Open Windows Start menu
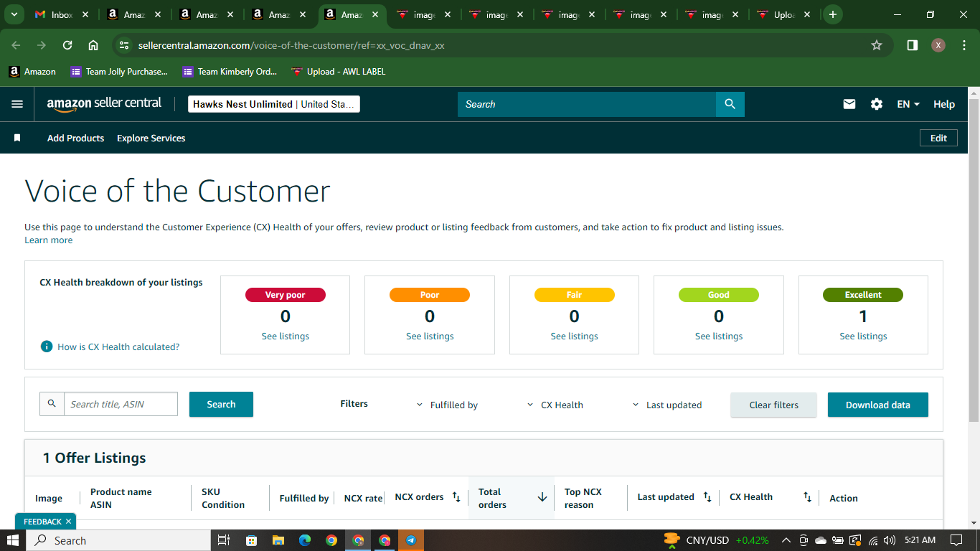 13,540
